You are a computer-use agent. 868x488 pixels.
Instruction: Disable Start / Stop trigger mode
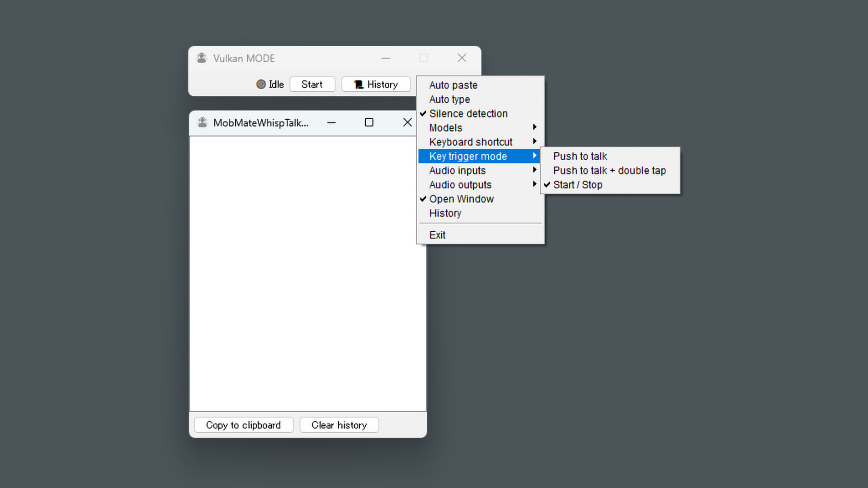point(577,184)
